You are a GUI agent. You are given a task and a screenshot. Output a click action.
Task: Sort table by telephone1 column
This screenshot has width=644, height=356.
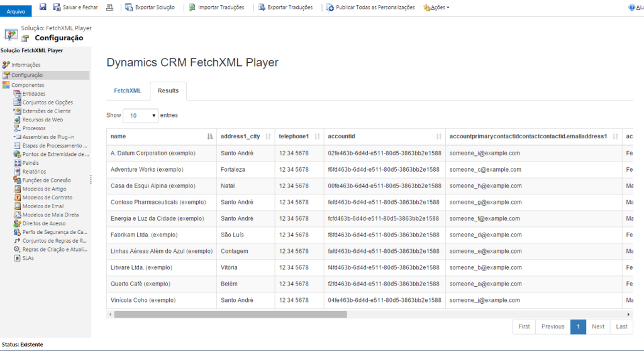(299, 136)
